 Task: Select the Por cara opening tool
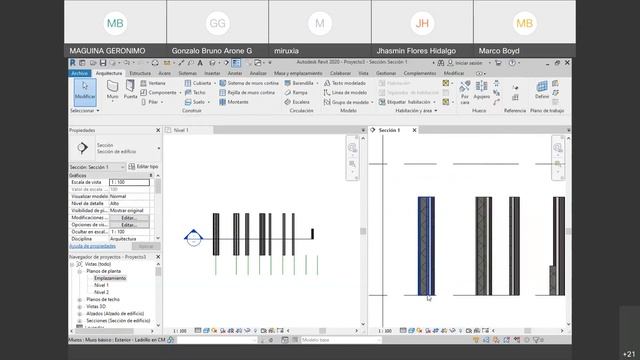tap(464, 92)
